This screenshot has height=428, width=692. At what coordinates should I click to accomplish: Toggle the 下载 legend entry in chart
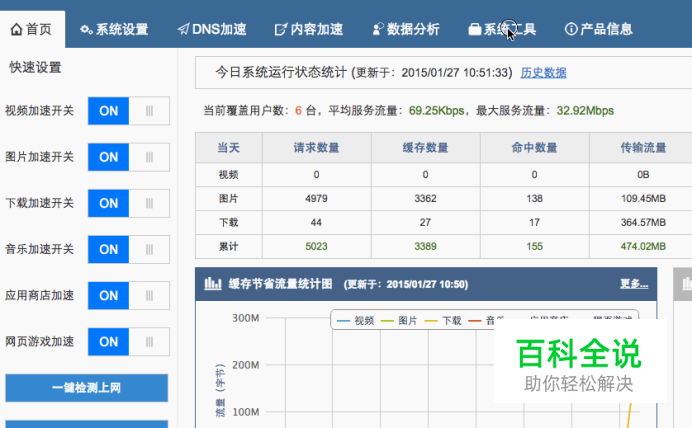click(x=443, y=321)
